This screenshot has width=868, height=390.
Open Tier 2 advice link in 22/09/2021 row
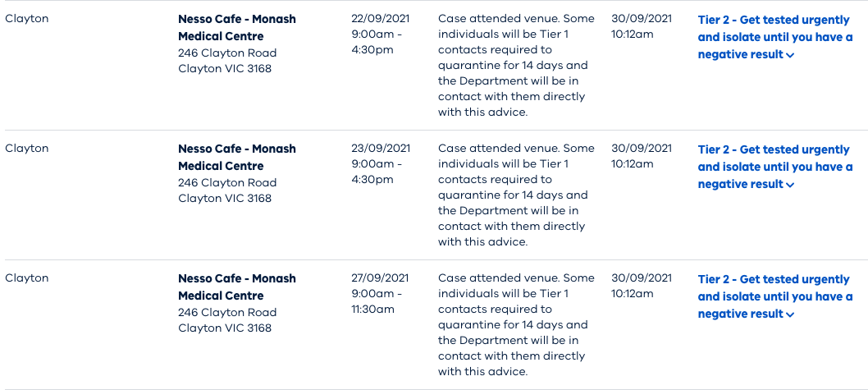775,37
